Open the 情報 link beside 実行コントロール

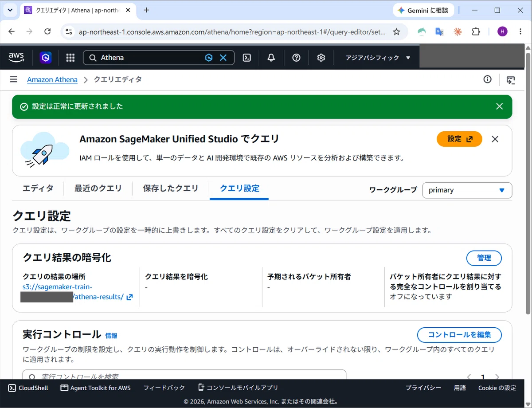click(111, 336)
